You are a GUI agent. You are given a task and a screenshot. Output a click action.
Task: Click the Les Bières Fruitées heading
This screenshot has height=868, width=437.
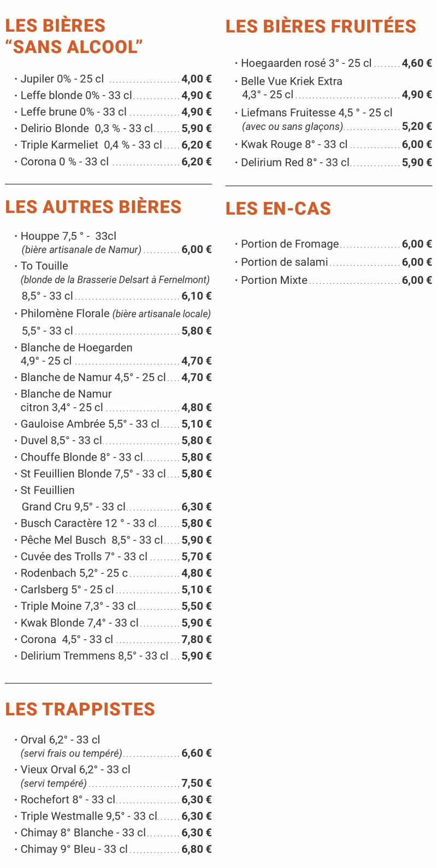(321, 26)
